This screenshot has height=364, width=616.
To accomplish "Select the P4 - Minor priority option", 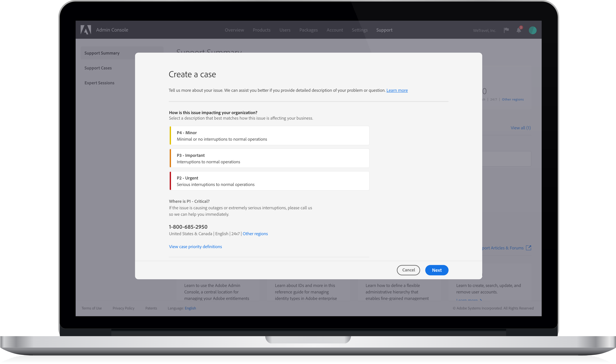I will click(269, 136).
